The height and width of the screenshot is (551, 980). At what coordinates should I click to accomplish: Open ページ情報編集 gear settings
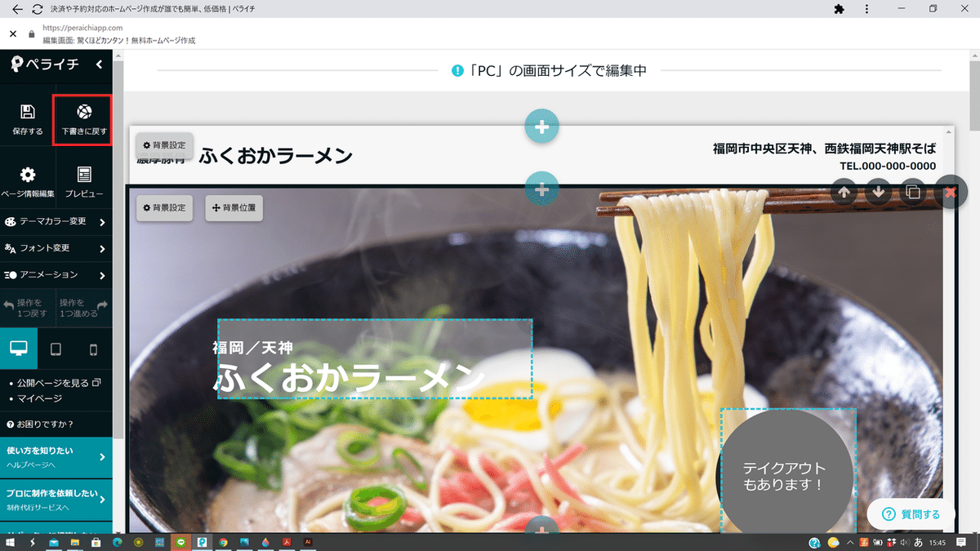28,174
